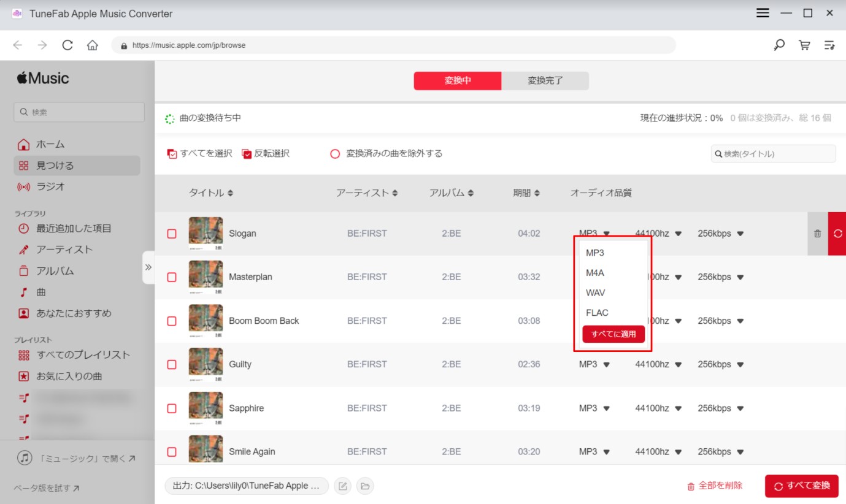846x504 pixels.
Task: Open Masterplan bitrate 256kbps dropdown
Action: 721,277
